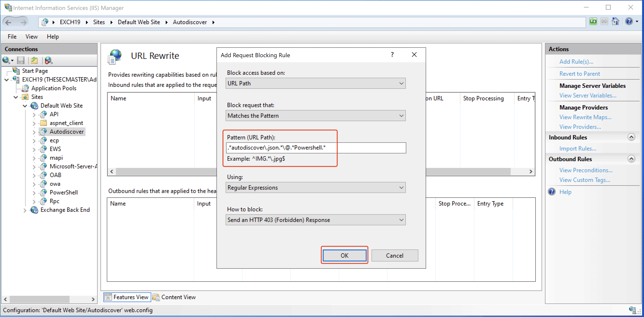644x317 pixels.
Task: Expand the Exchange Back End node
Action: [x=25, y=210]
